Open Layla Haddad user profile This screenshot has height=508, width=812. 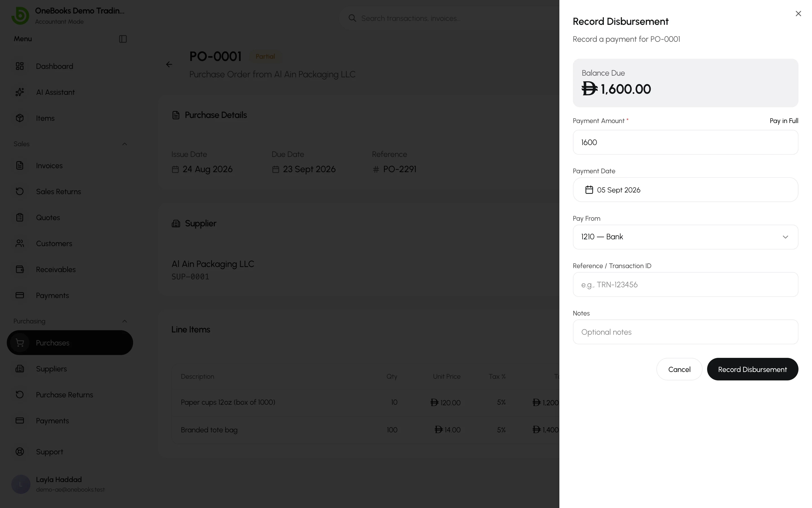click(70, 484)
